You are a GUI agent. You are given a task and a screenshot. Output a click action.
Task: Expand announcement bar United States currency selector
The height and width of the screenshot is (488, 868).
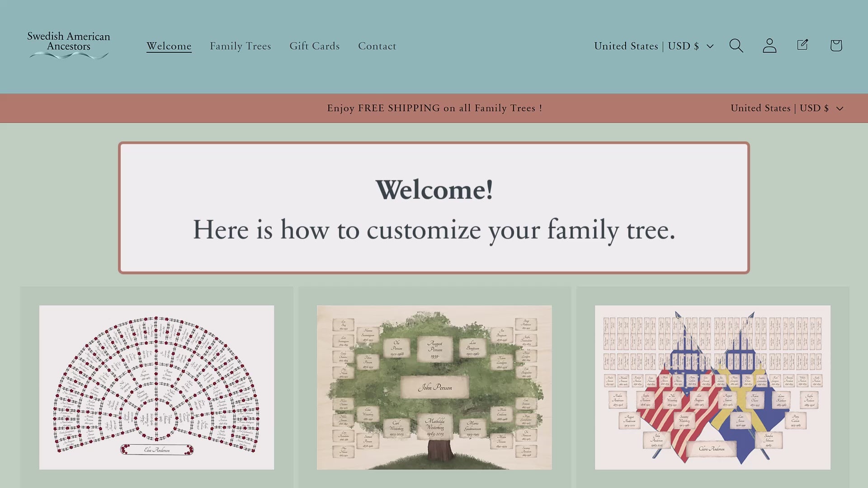[779, 108]
